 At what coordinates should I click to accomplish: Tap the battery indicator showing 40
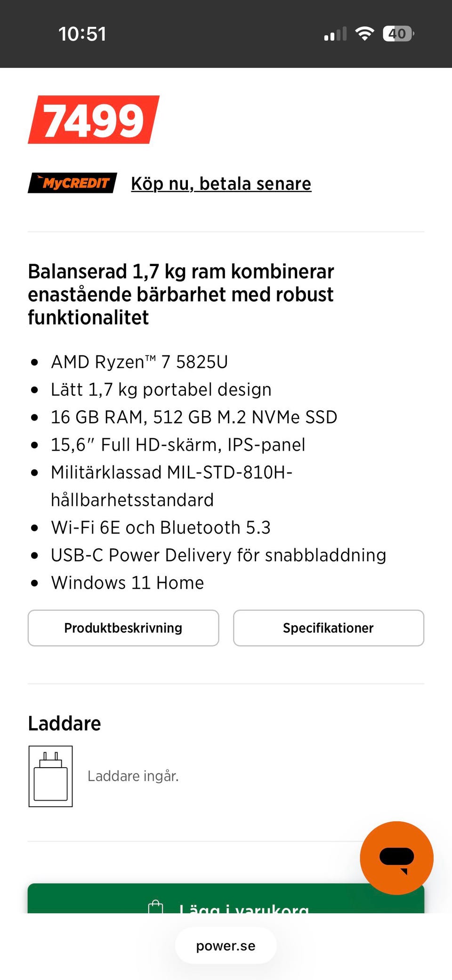[x=398, y=33]
